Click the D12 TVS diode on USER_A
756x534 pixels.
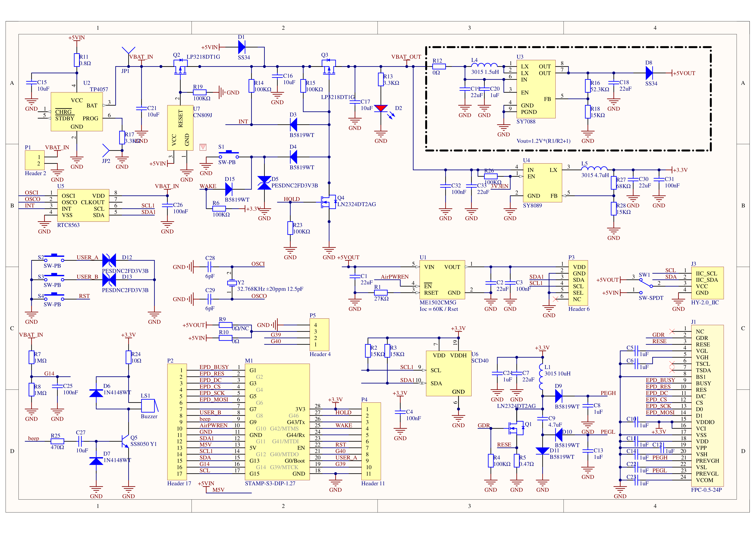(x=109, y=260)
